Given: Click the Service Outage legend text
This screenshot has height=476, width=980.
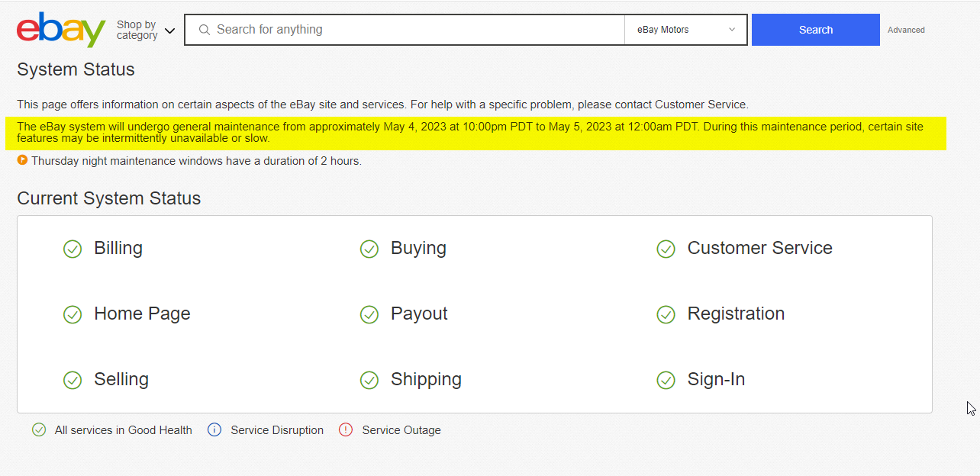Looking at the screenshot, I should [x=401, y=430].
